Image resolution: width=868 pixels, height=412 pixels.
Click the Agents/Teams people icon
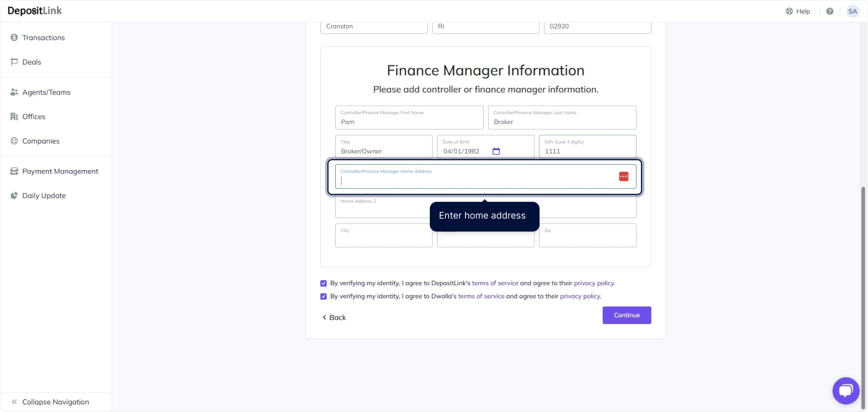14,92
